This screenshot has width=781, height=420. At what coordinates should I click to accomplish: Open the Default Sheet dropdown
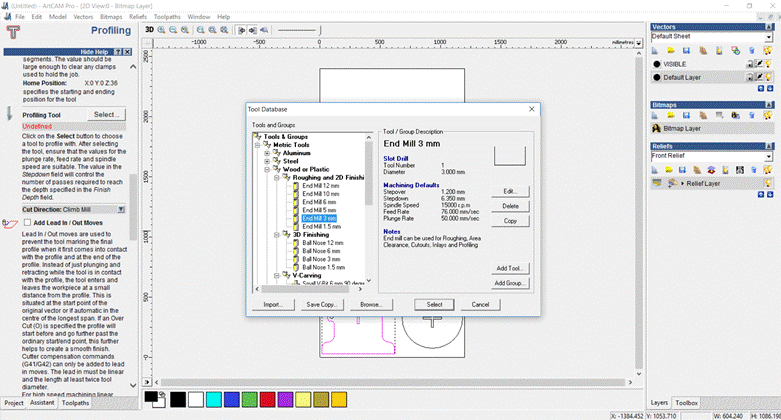(769, 37)
